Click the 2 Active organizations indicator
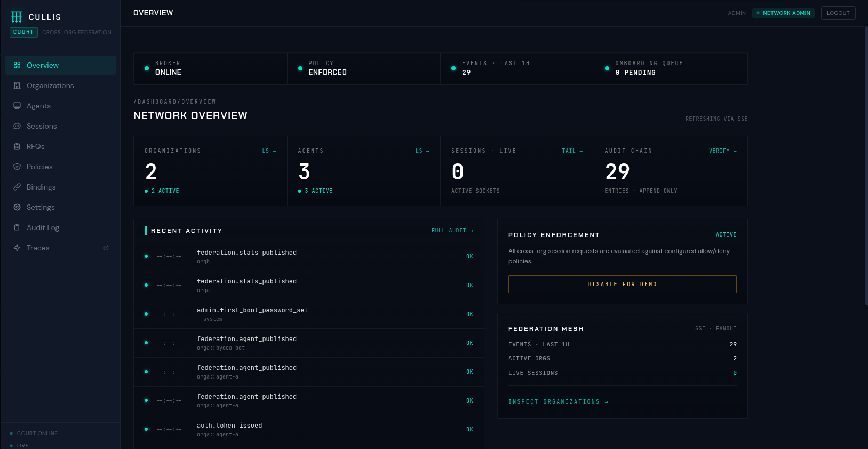This screenshot has width=868, height=449. pos(162,191)
